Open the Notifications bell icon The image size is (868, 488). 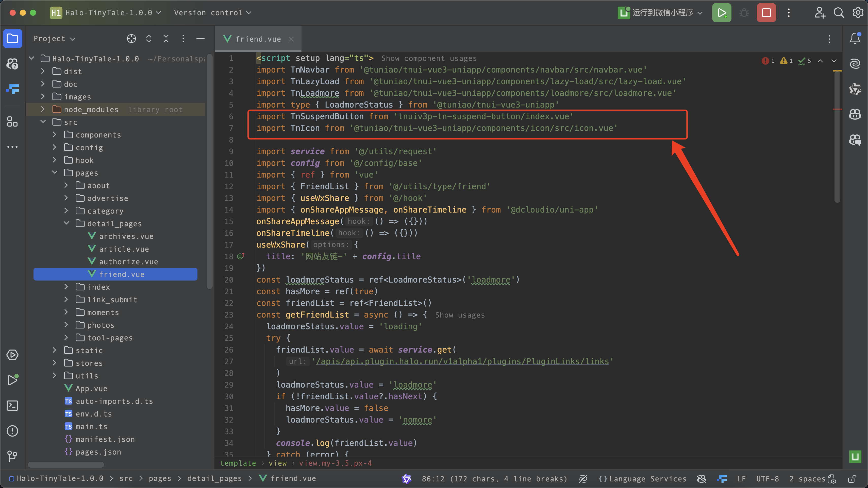(x=855, y=38)
